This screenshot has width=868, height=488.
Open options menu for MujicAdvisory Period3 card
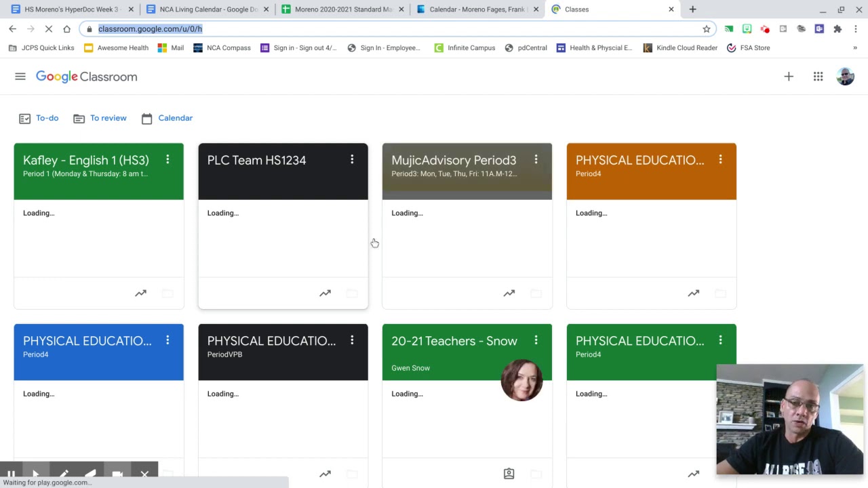[536, 160]
